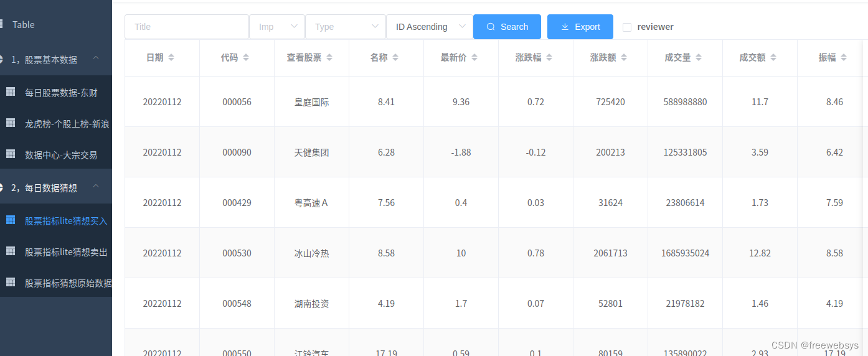Image resolution: width=868 pixels, height=356 pixels.
Task: Open the Imp dropdown
Action: (277, 27)
